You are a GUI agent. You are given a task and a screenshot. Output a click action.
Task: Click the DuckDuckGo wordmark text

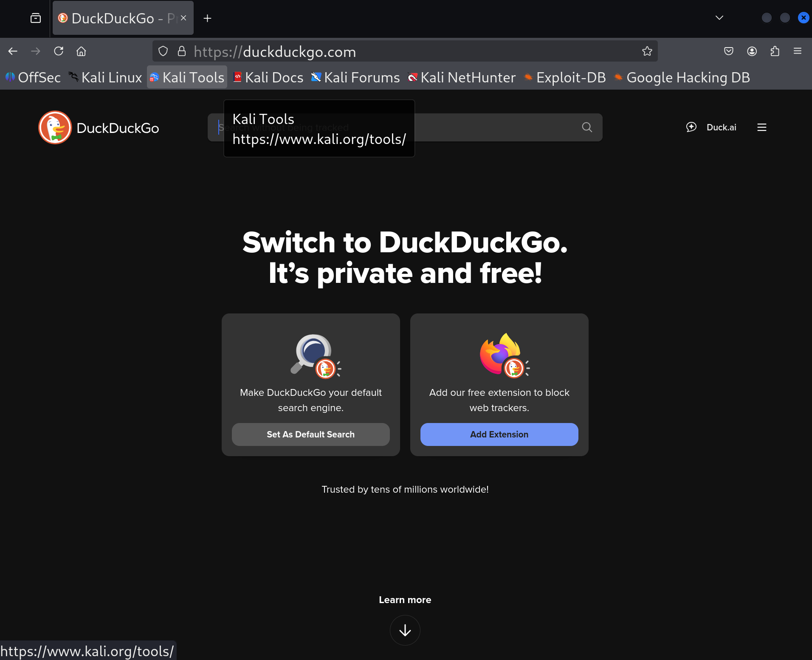[118, 128]
